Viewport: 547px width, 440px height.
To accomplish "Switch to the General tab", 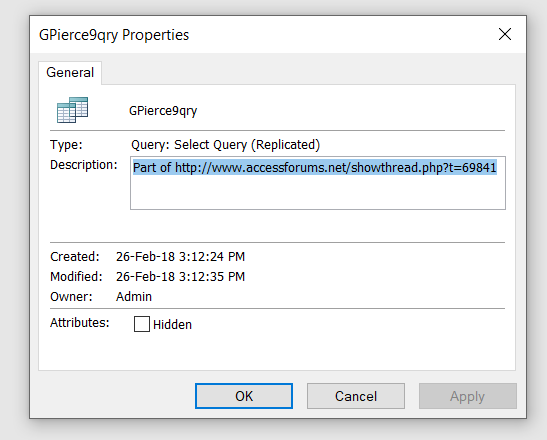I will [x=70, y=73].
